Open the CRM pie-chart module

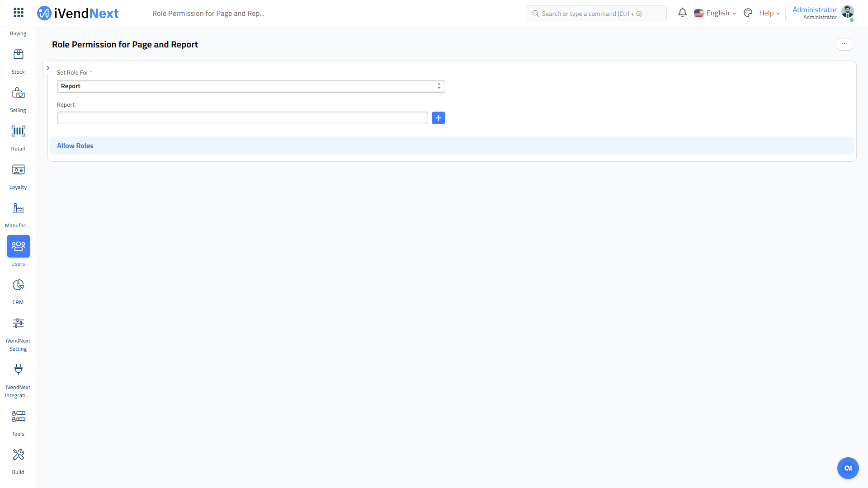coord(18,285)
